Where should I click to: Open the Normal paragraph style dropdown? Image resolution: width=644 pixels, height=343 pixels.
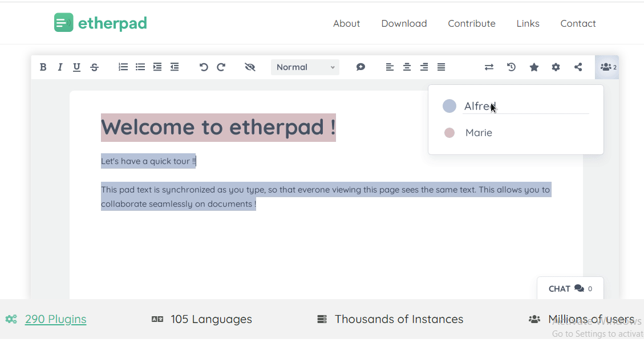(x=305, y=67)
